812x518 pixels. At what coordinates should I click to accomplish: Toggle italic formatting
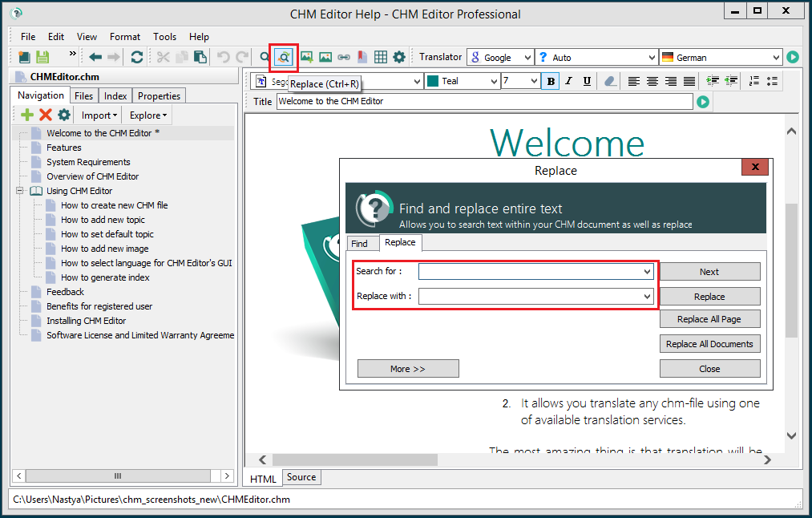point(570,81)
